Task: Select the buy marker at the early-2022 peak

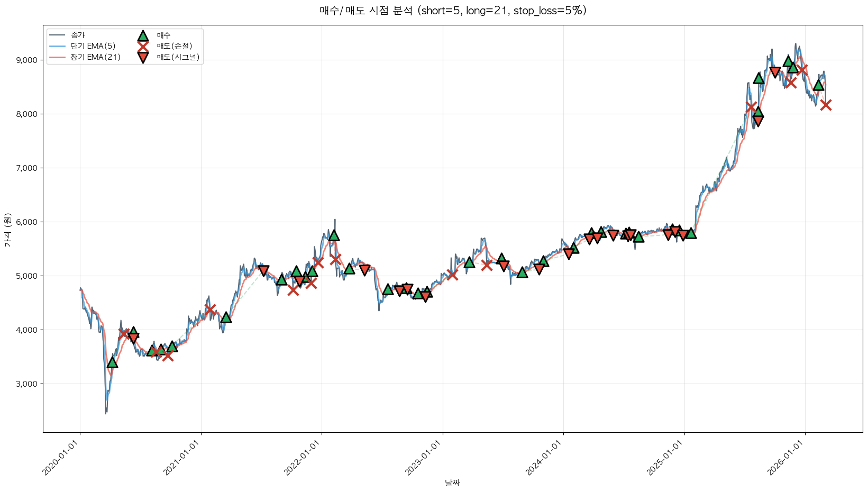Action: [334, 235]
